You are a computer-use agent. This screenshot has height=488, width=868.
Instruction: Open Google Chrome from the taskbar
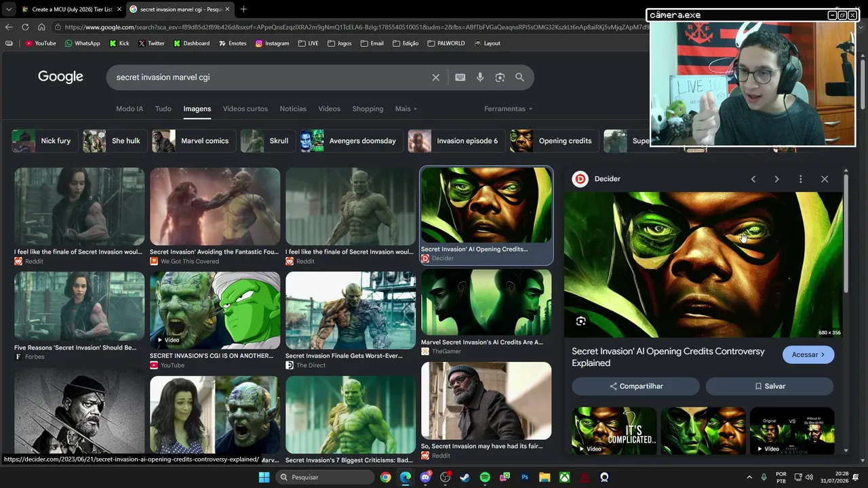tap(385, 477)
